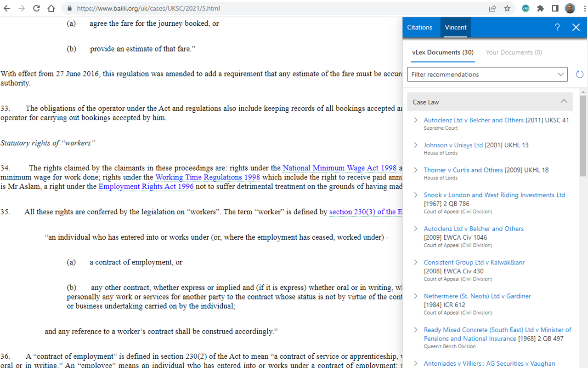Screen dimensions: 588x368
Task: Open the Filter recommendations dropdown
Action: click(x=487, y=75)
